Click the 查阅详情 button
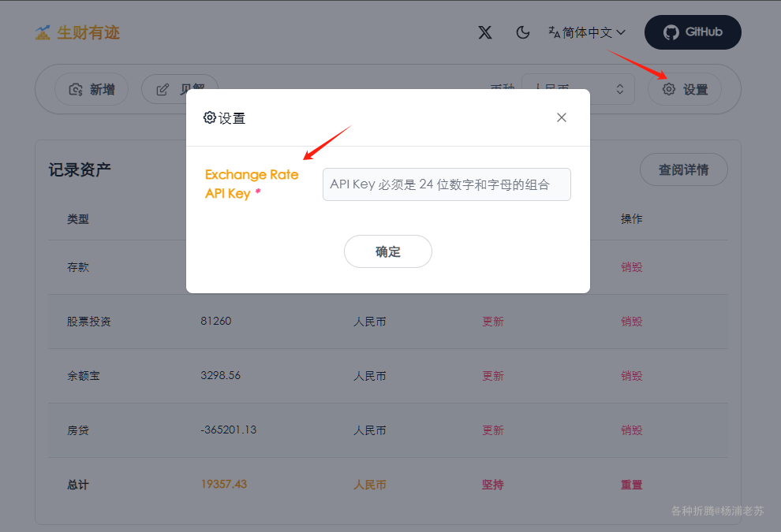The image size is (781, 532). tap(683, 169)
